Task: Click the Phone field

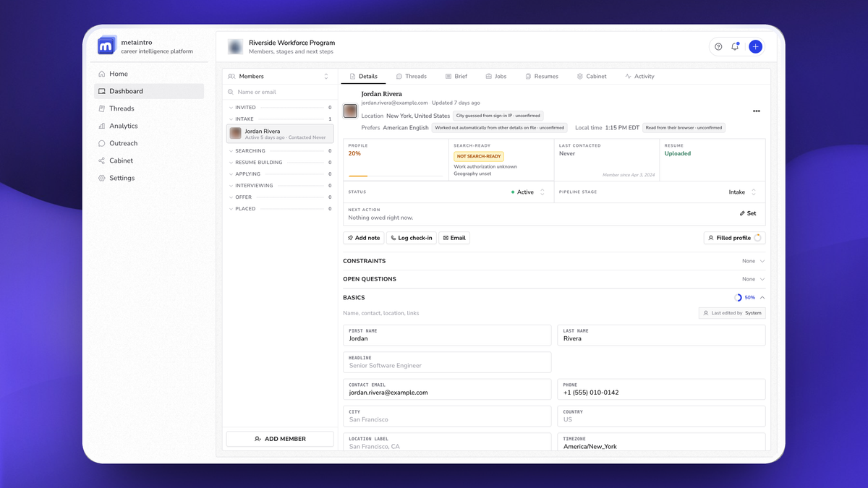Action: 661,389
